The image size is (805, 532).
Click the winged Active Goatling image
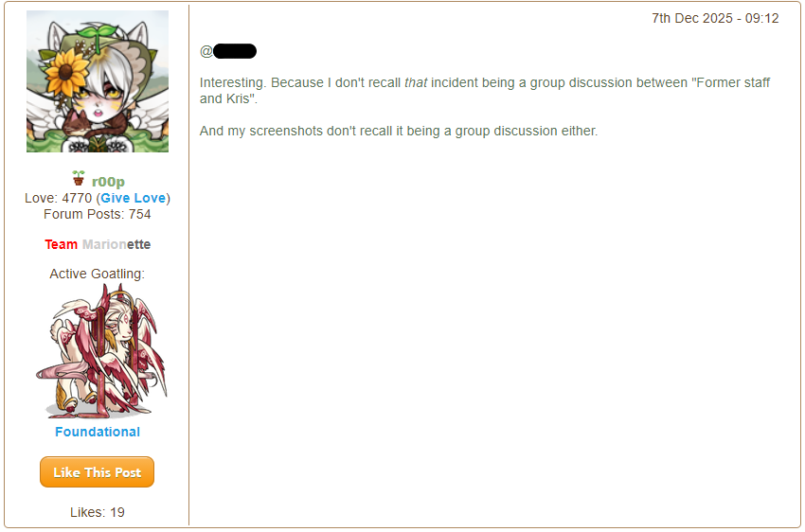[x=100, y=352]
